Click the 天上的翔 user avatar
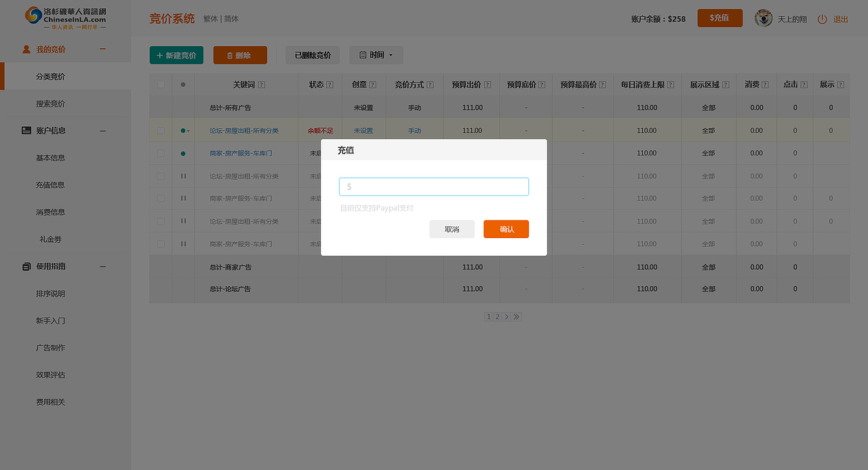 coord(763,19)
